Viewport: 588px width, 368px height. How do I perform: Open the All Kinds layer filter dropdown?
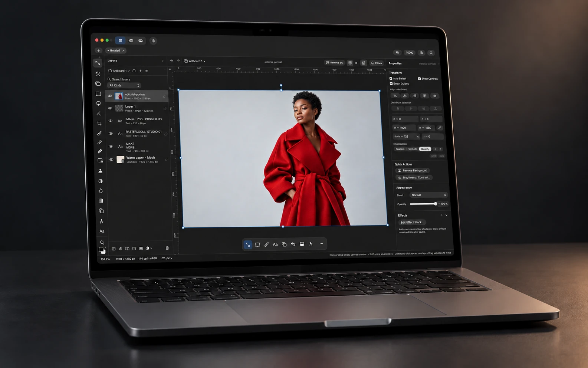124,85
